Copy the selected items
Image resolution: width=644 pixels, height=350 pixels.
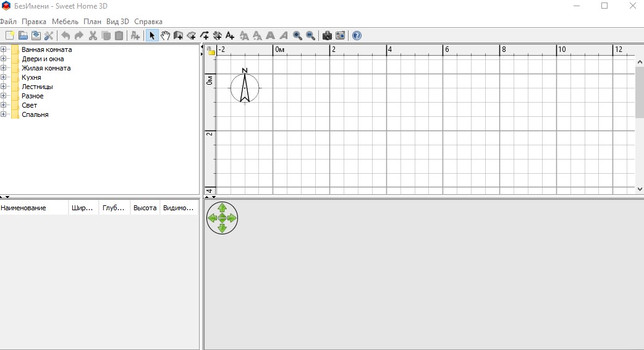pos(106,36)
